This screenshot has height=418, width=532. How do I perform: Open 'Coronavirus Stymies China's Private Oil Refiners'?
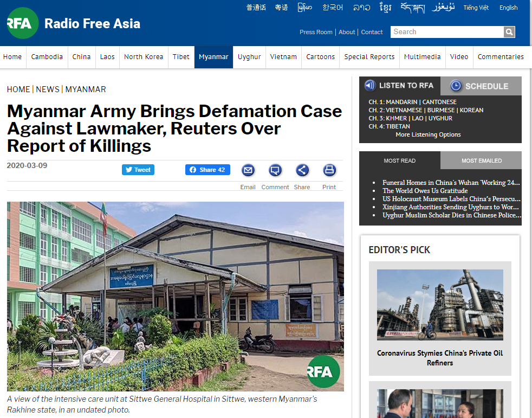point(440,358)
